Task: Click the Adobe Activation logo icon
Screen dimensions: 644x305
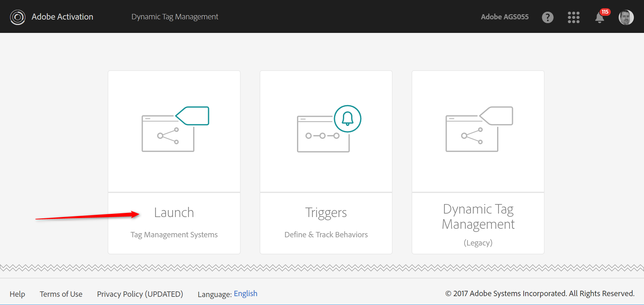Action: (x=17, y=17)
